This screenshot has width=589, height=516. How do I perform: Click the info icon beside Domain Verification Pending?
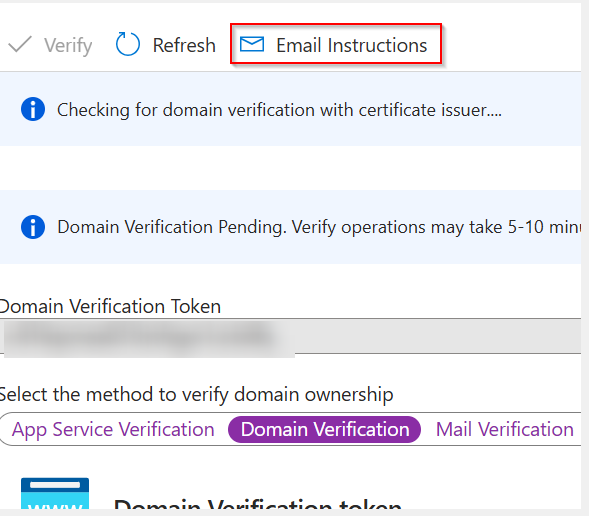click(33, 227)
